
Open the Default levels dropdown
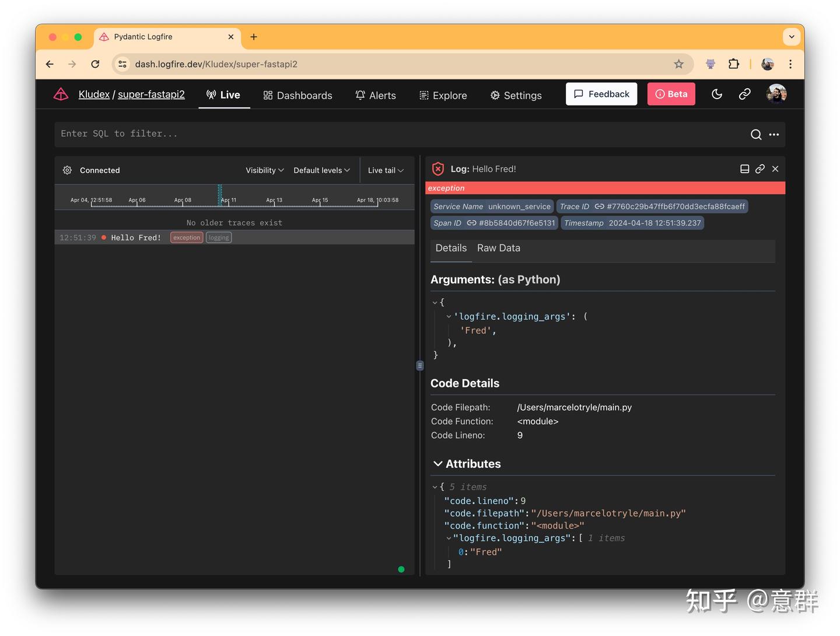coord(321,170)
